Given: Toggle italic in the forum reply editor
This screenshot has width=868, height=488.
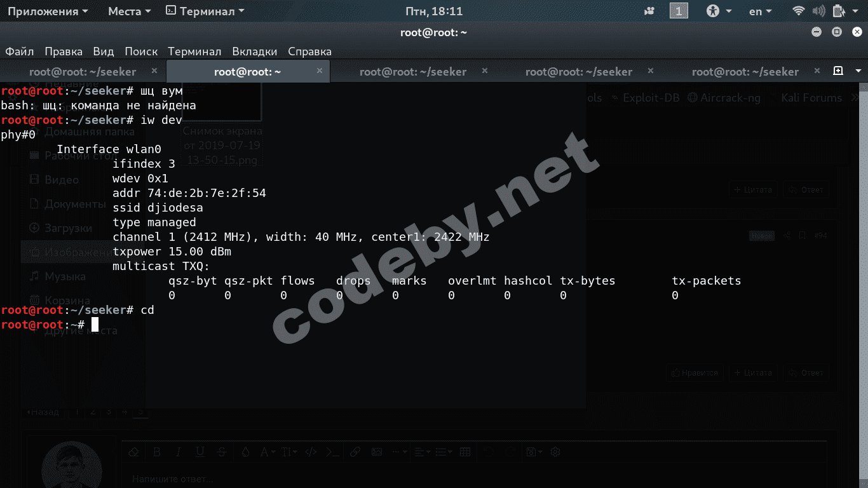Looking at the screenshot, I should [179, 452].
